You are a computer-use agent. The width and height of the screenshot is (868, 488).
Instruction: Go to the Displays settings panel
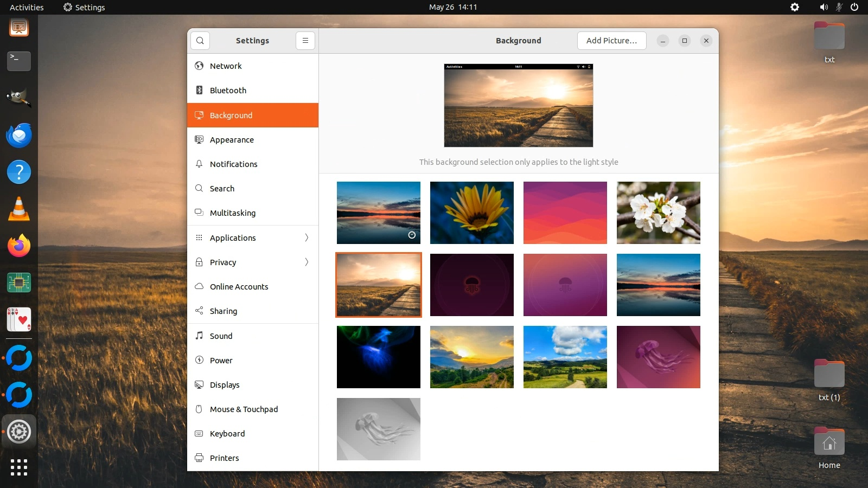(x=225, y=385)
